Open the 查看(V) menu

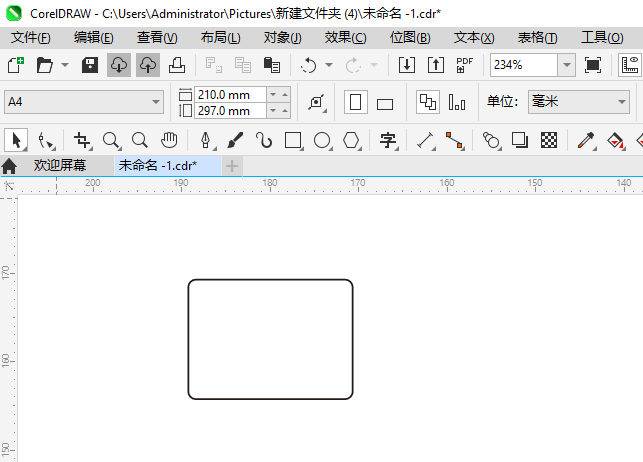[157, 38]
